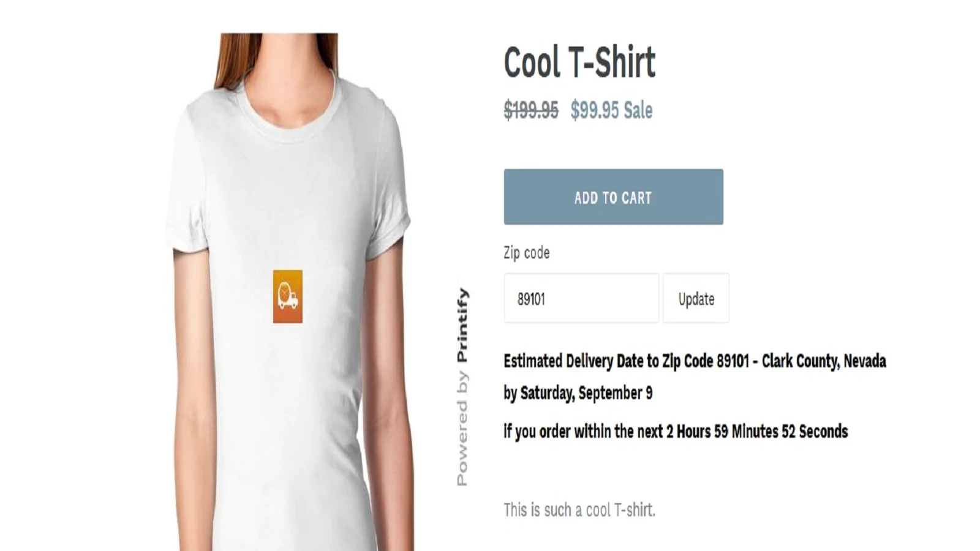Click the Zip code label
Screen dimensions: 980x551
526,252
